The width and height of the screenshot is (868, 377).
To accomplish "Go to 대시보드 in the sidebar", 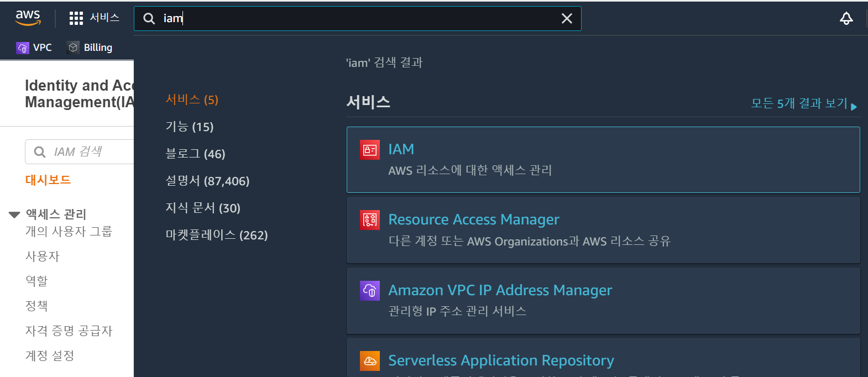I will pyautogui.click(x=48, y=180).
